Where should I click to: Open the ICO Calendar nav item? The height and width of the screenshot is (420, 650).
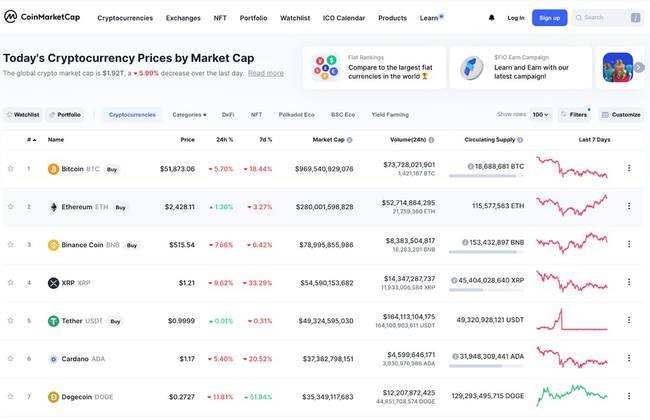pyautogui.click(x=344, y=18)
